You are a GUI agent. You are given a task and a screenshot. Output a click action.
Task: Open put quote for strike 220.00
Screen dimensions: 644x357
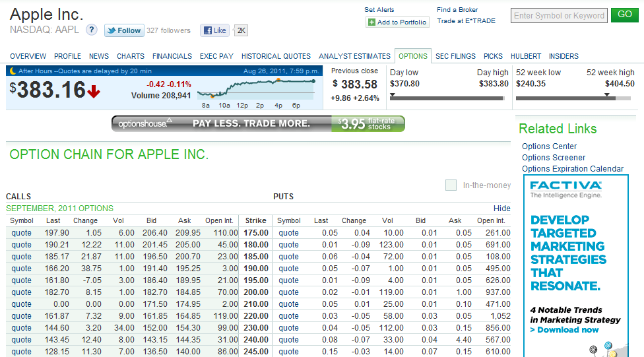[x=288, y=316]
